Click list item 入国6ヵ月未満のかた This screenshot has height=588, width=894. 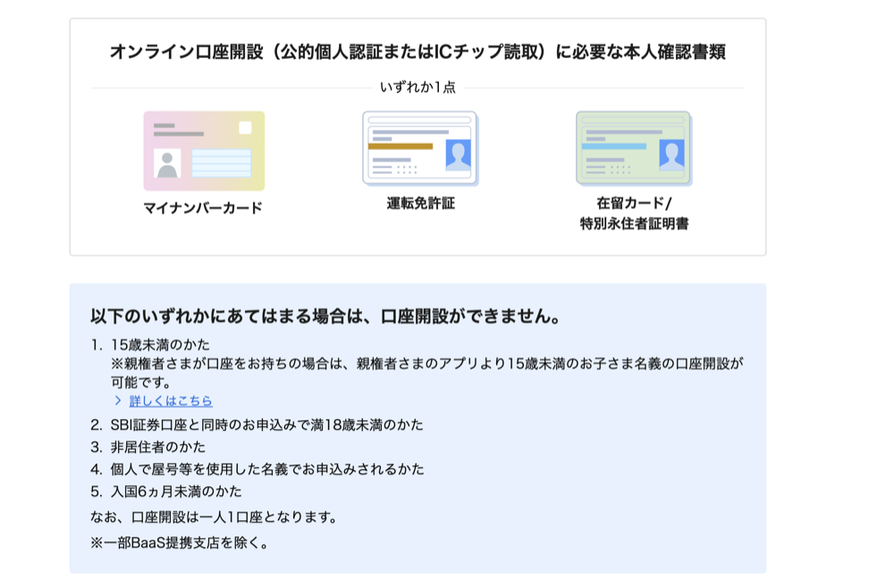tap(176, 491)
